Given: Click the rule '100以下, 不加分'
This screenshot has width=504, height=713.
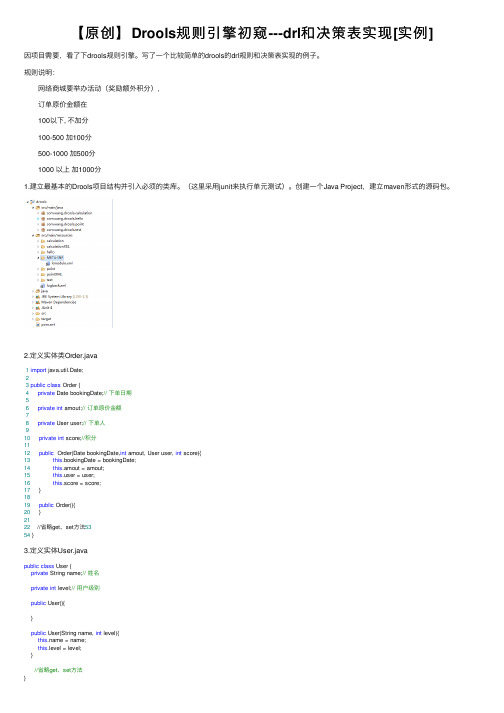Looking at the screenshot, I should click(63, 121).
